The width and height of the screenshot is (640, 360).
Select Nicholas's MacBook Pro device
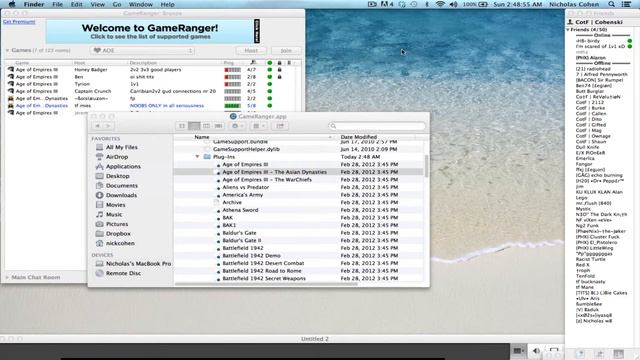[138, 264]
